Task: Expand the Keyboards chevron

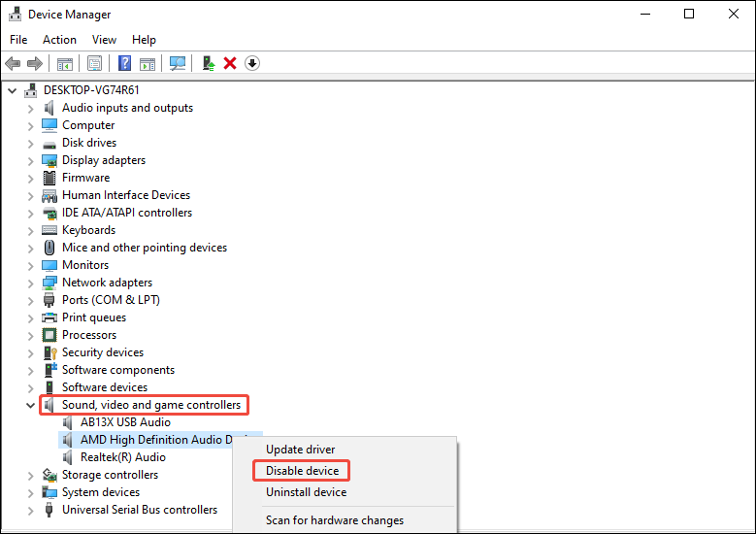Action: [30, 230]
